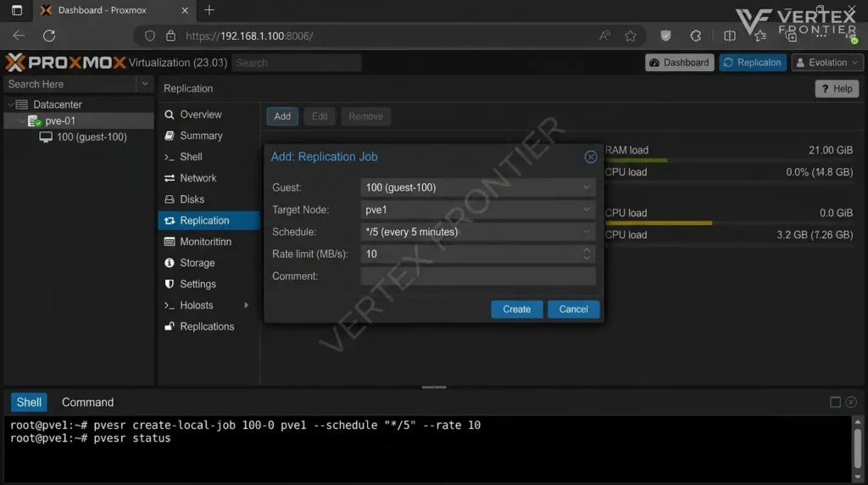Click the Comment field
Viewport: 868px width, 485px height.
[x=478, y=276]
